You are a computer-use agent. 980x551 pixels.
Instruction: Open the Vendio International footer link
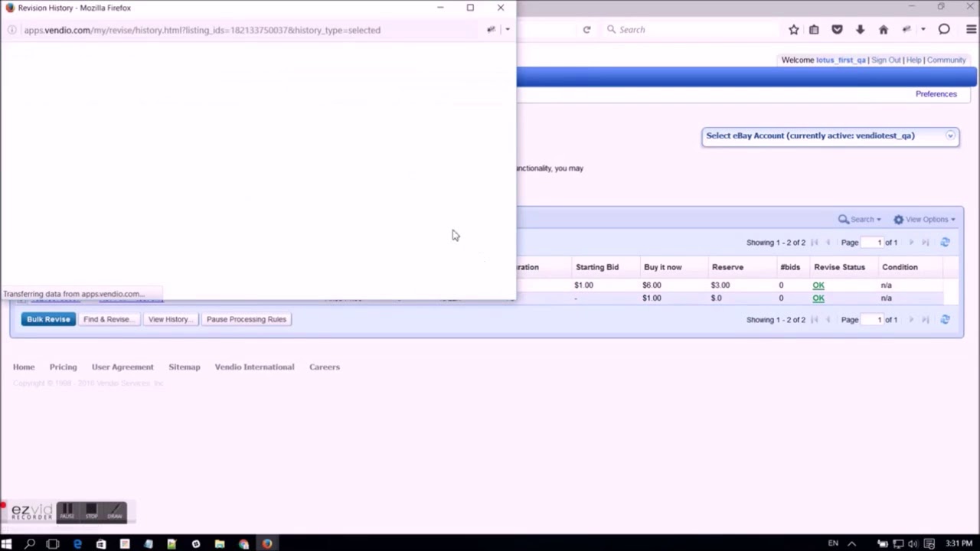click(254, 367)
